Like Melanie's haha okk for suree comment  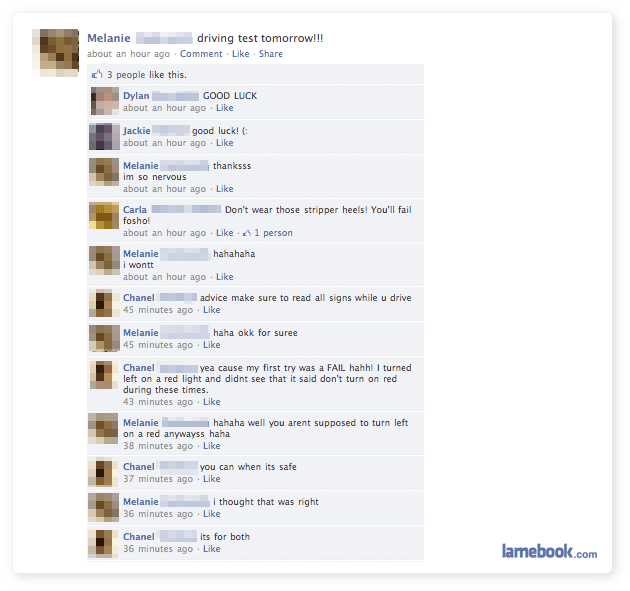click(x=212, y=345)
